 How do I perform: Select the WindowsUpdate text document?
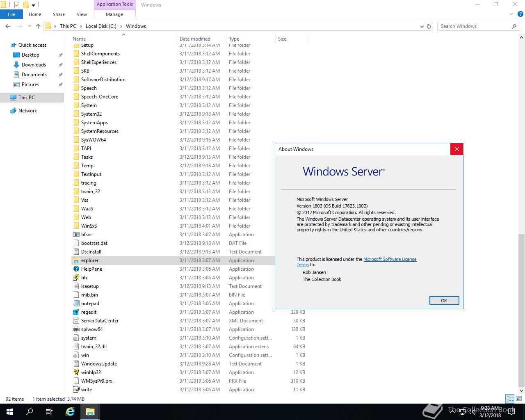point(99,364)
